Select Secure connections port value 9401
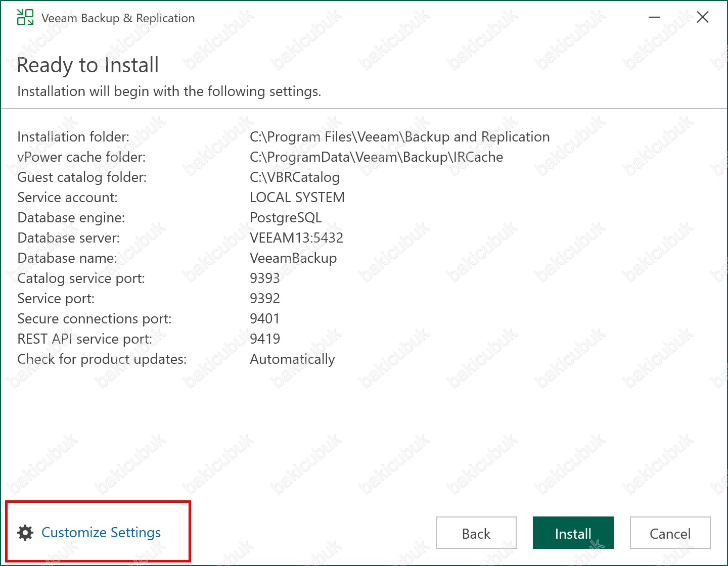728x566 pixels. coord(265,319)
